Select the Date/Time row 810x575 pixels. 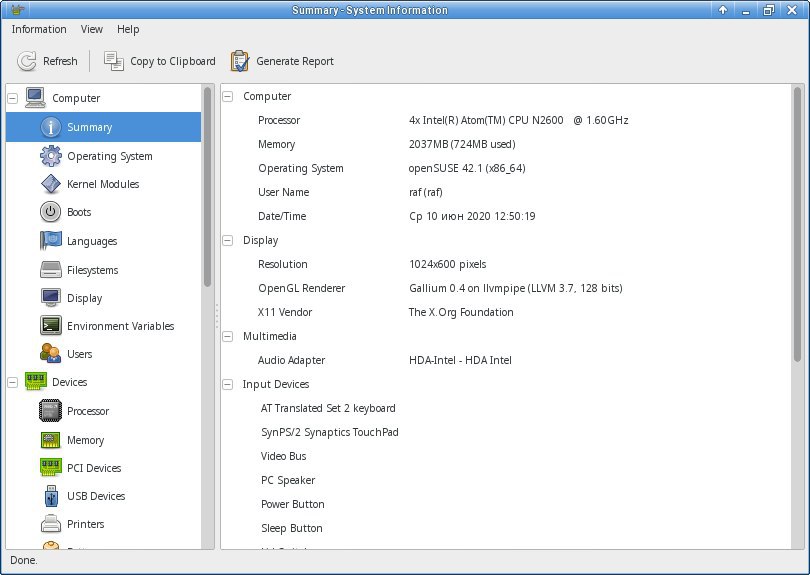tap(506, 216)
